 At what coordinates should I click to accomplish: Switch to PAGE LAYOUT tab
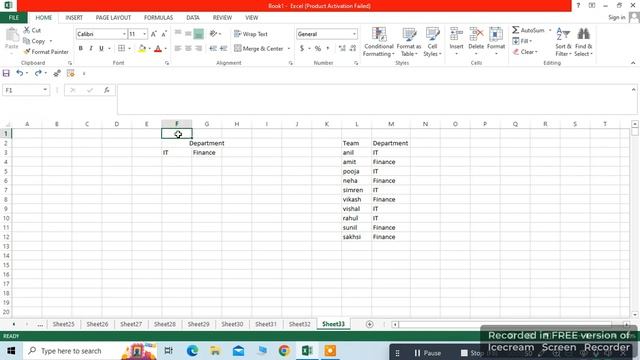coord(113,18)
